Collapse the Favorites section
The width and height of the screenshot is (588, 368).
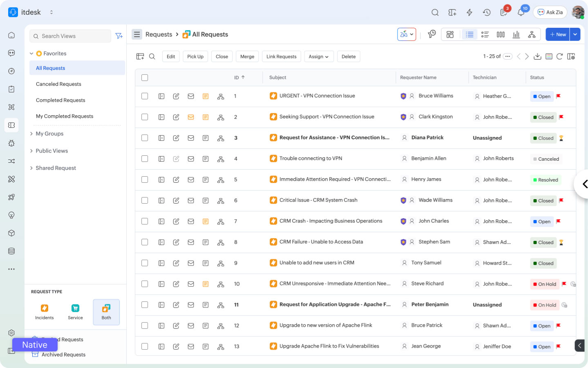(x=31, y=54)
